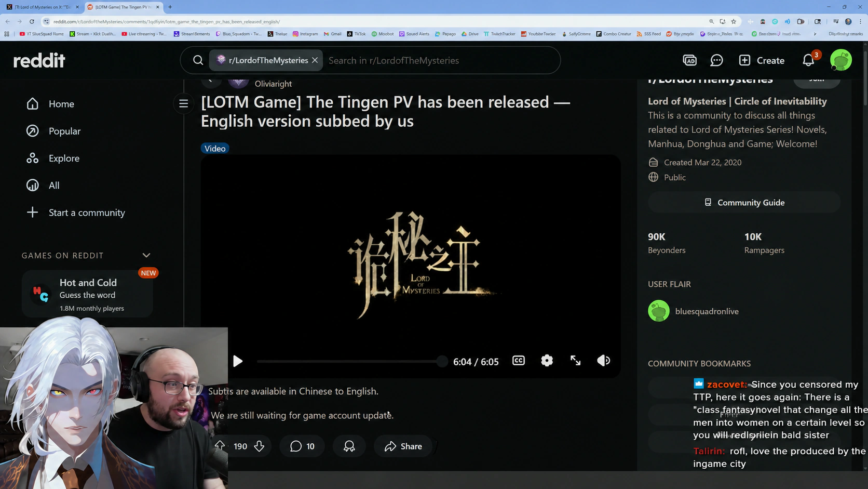Downvote the Tingen PV post
This screenshot has width=868, height=489.
(x=260, y=446)
